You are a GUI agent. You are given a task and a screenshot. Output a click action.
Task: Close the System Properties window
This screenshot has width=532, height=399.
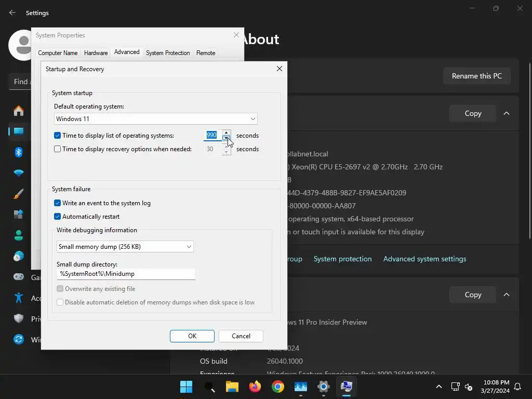click(x=236, y=35)
